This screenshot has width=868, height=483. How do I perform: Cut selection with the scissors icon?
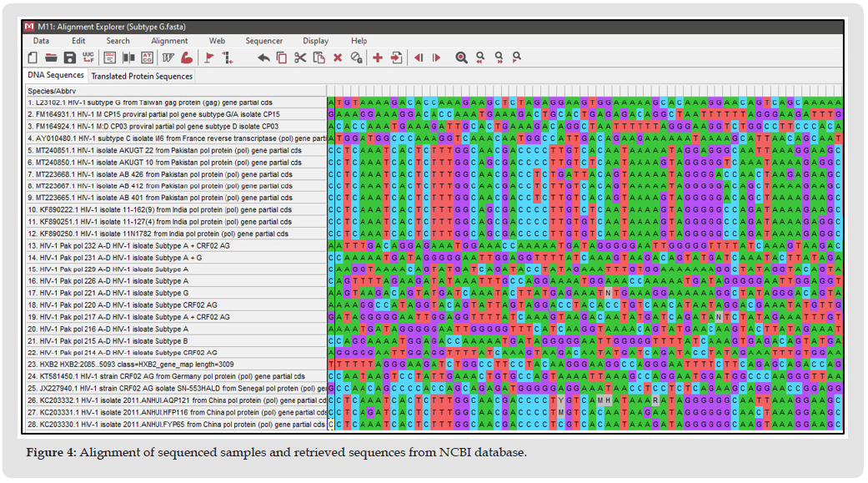pyautogui.click(x=300, y=58)
